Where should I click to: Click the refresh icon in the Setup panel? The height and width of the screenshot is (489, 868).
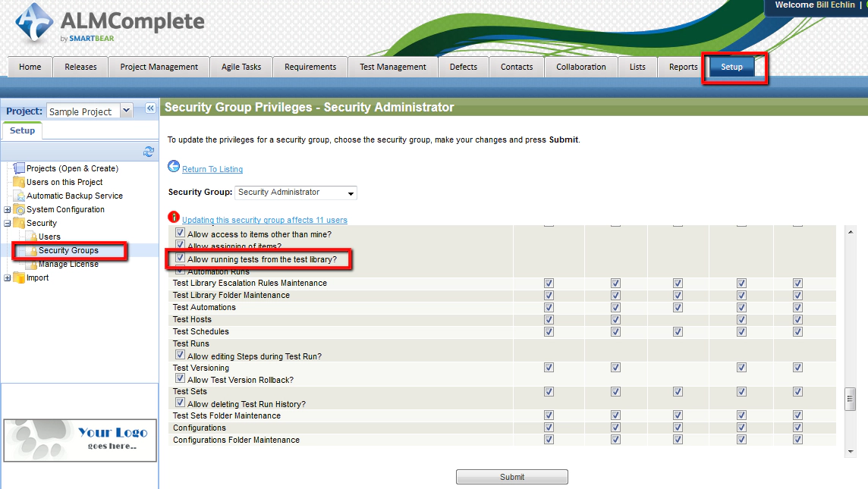148,151
